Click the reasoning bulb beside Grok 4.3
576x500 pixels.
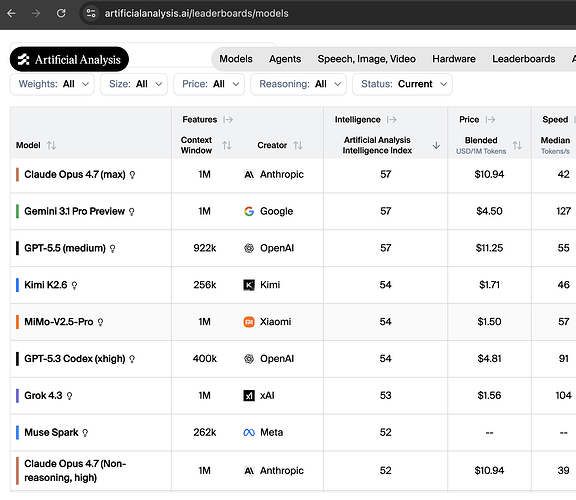pyautogui.click(x=69, y=396)
